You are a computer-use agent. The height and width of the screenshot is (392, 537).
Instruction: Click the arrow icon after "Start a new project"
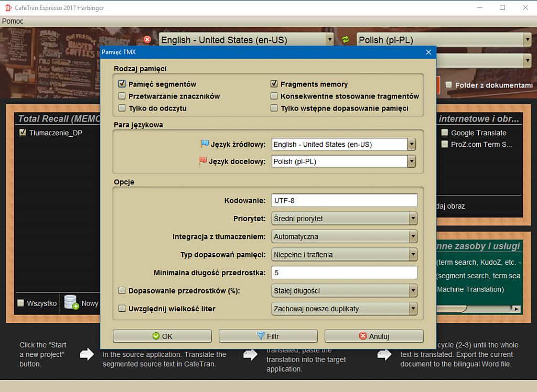(87, 354)
